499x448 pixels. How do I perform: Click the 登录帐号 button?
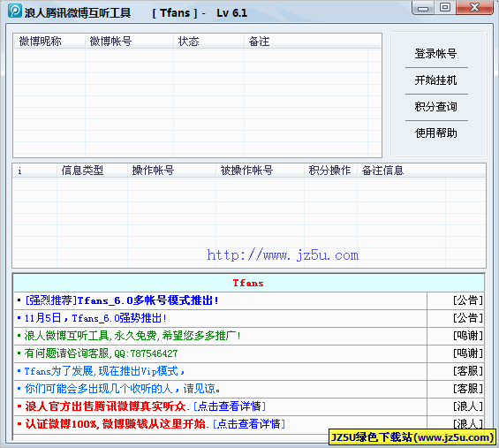pos(435,54)
